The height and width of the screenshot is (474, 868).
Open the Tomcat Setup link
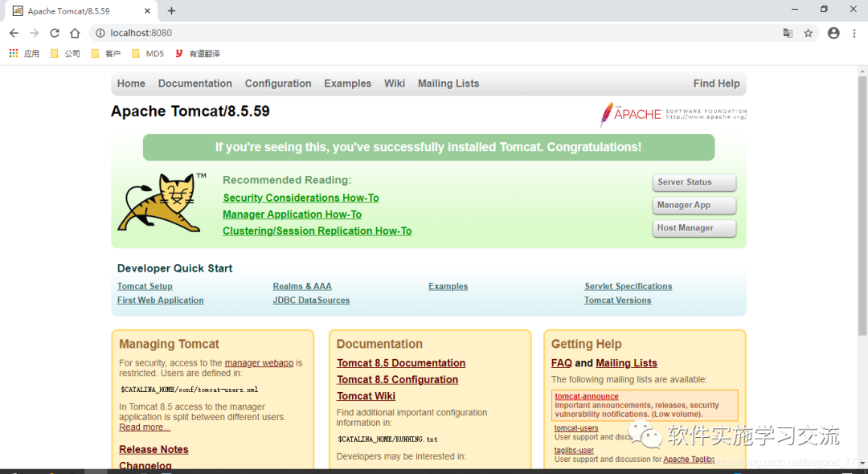[145, 287]
